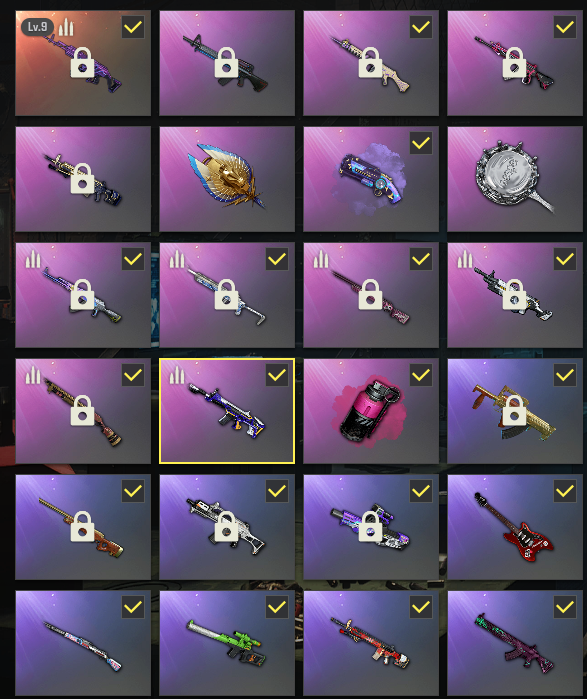587x699 pixels.
Task: Select the purple shotgun with smoke effect
Action: [371, 179]
